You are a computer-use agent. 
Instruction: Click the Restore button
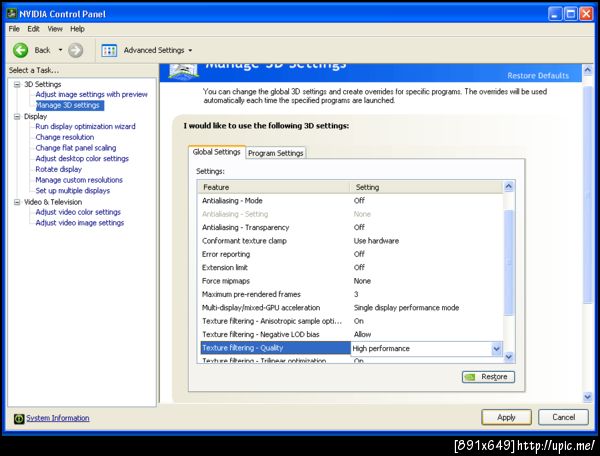pyautogui.click(x=488, y=377)
